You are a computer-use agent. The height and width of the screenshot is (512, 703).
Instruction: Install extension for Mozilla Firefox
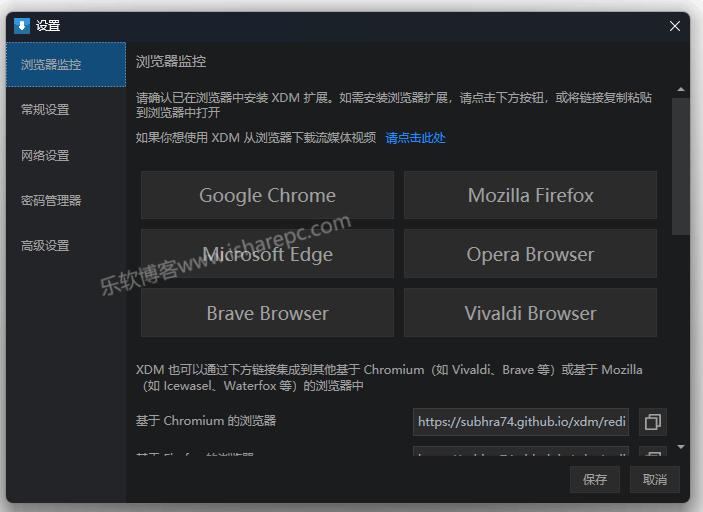click(530, 195)
